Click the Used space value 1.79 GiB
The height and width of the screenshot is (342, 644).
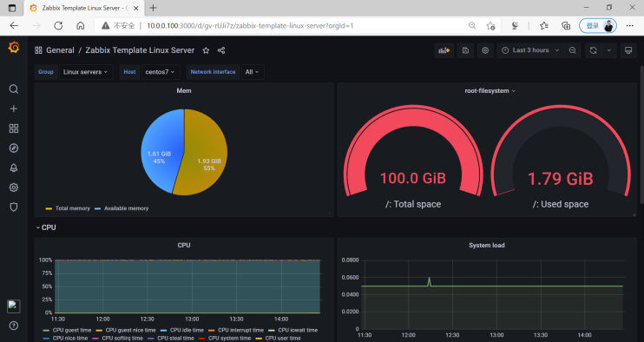[560, 179]
